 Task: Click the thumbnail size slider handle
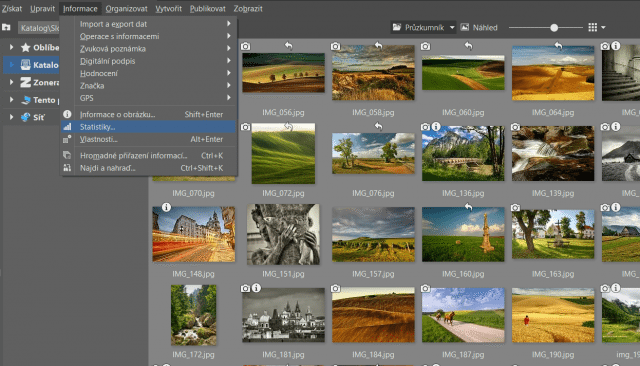554,27
